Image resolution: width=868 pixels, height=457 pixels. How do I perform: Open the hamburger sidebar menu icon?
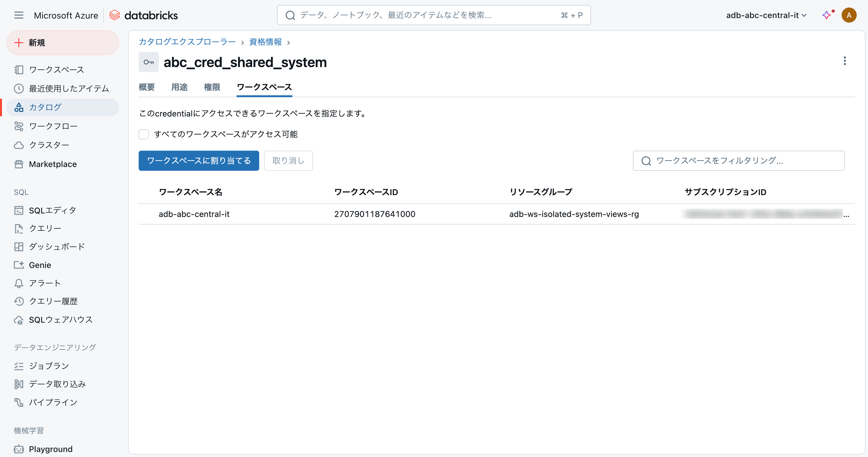pyautogui.click(x=19, y=15)
